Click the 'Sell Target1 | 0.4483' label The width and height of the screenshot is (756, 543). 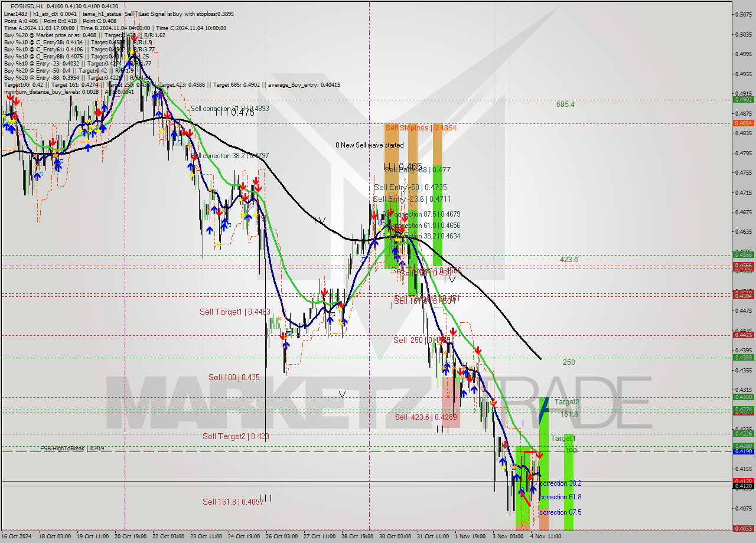point(235,312)
